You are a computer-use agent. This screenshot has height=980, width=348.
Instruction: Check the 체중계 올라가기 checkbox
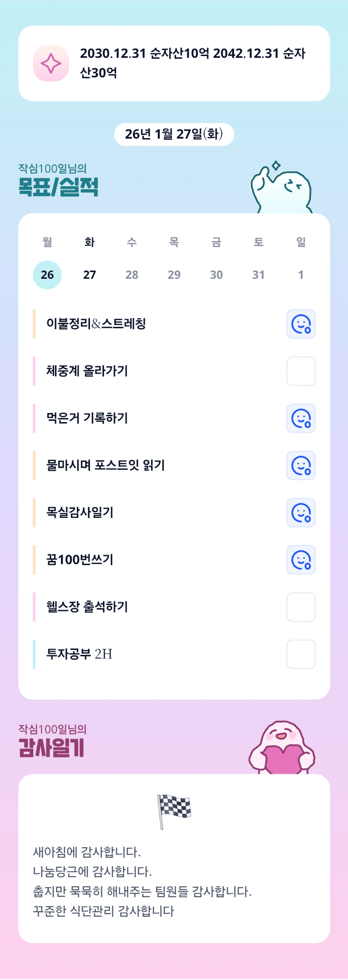(301, 371)
